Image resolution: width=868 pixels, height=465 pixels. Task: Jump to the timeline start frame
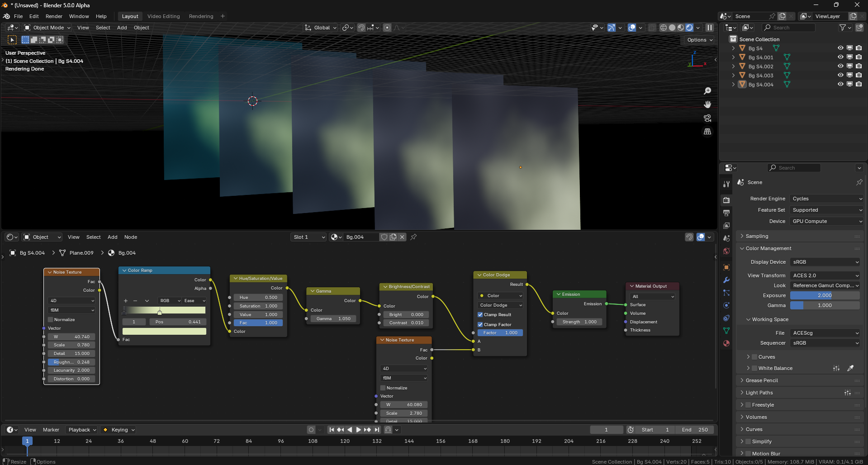tap(332, 430)
